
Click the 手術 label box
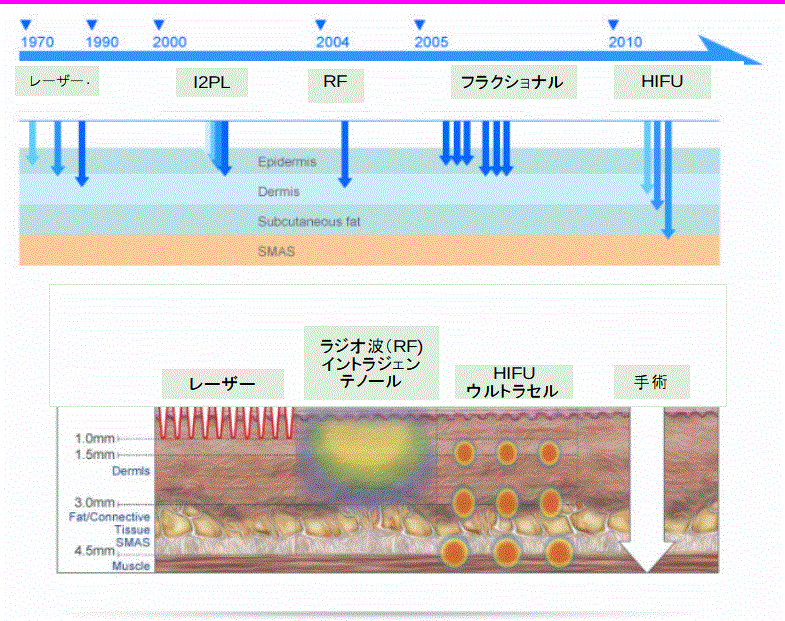click(652, 382)
